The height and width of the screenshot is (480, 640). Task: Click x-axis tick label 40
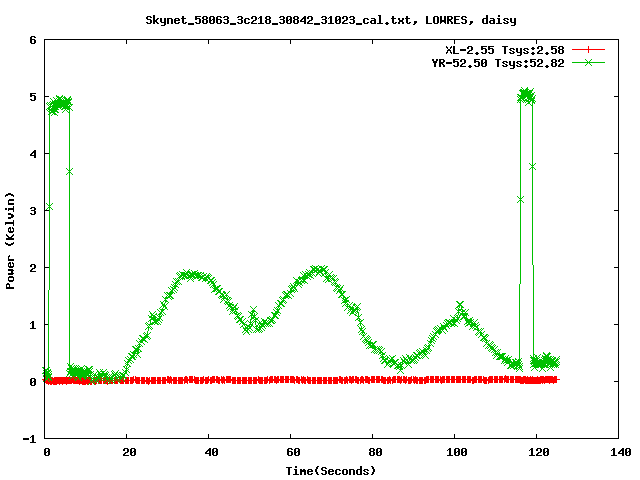211,452
